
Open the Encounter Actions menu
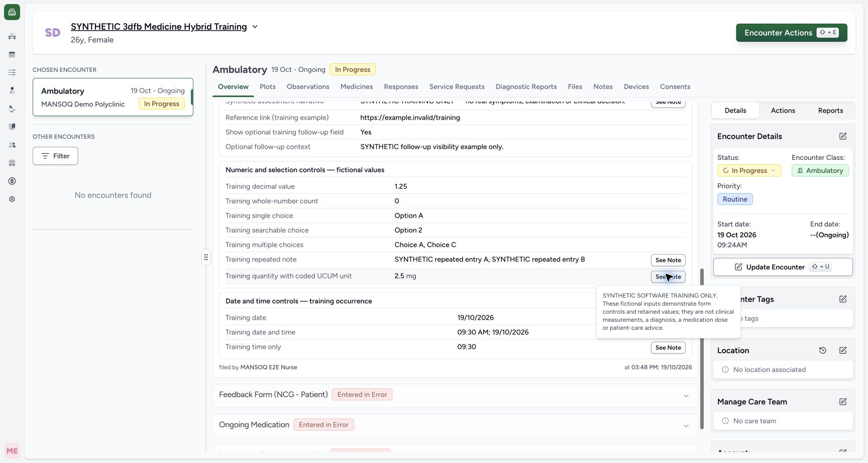coord(792,33)
